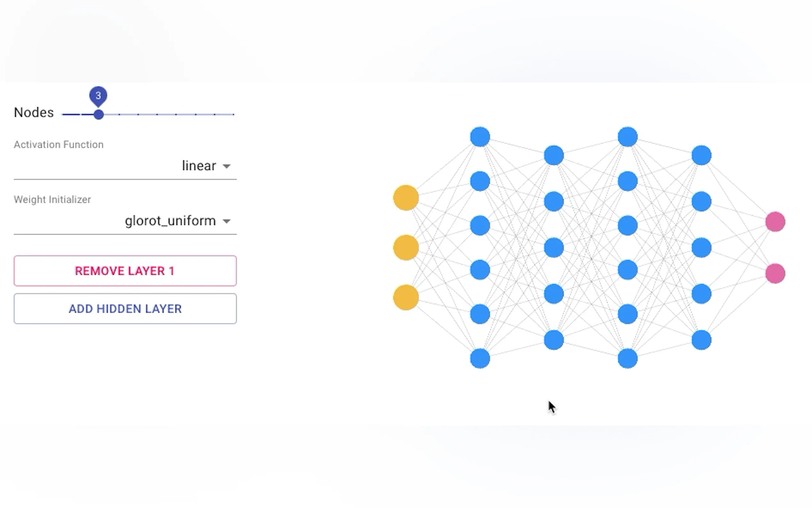The height and width of the screenshot is (508, 812).
Task: Click bottom node of first hidden layer
Action: [x=480, y=359]
